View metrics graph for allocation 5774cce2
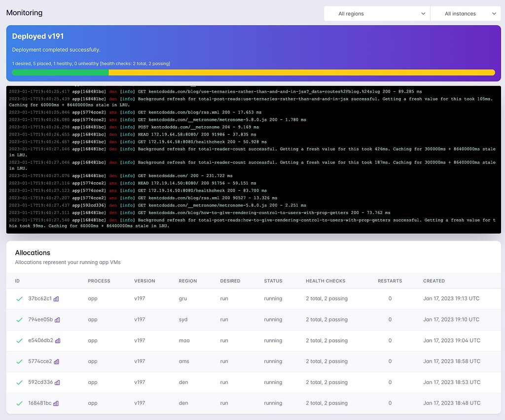Viewport: 505px width, 420px height. 56,361
